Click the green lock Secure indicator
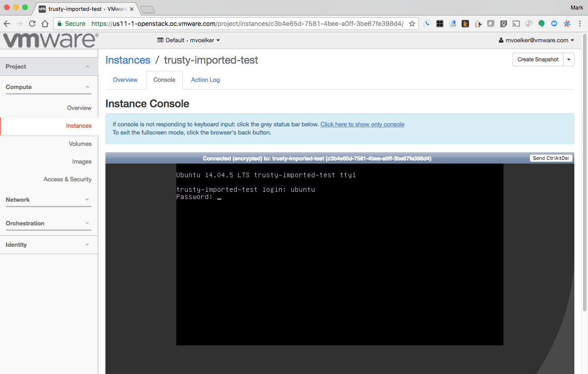Screen dimensions: 588x374 (71, 24)
